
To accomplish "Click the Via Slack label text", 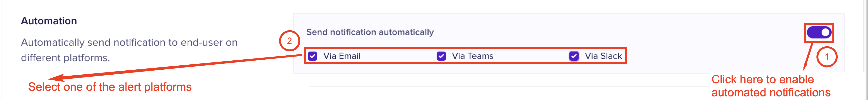I will (603, 56).
